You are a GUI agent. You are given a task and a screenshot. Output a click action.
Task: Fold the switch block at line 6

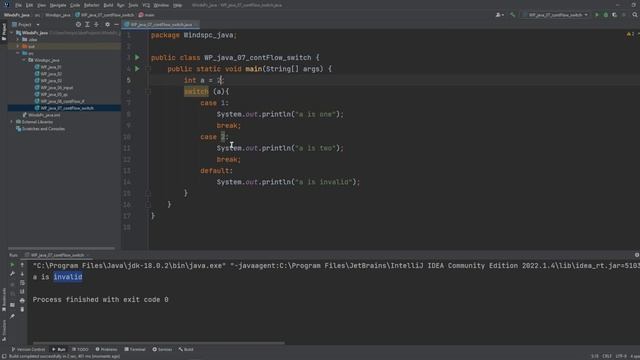(x=148, y=92)
